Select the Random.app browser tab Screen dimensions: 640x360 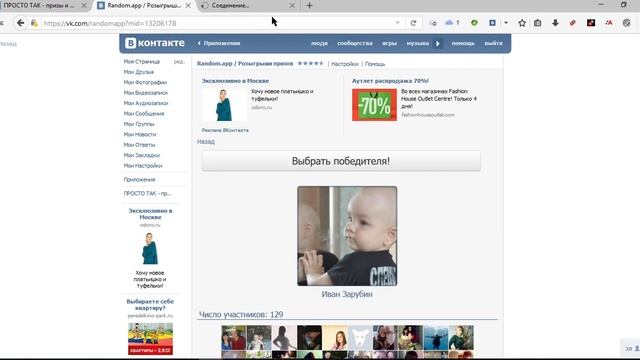click(144, 5)
